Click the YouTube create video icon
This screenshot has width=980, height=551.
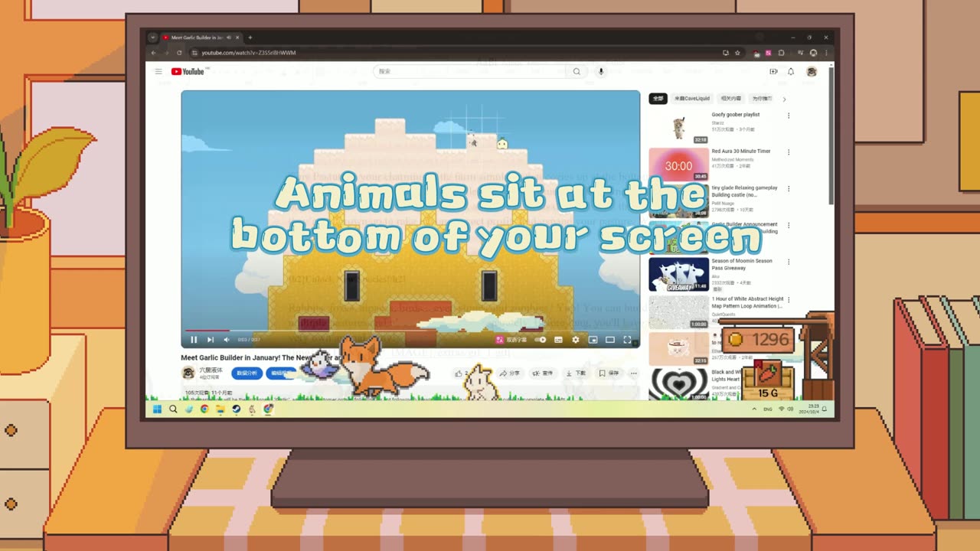pos(773,71)
